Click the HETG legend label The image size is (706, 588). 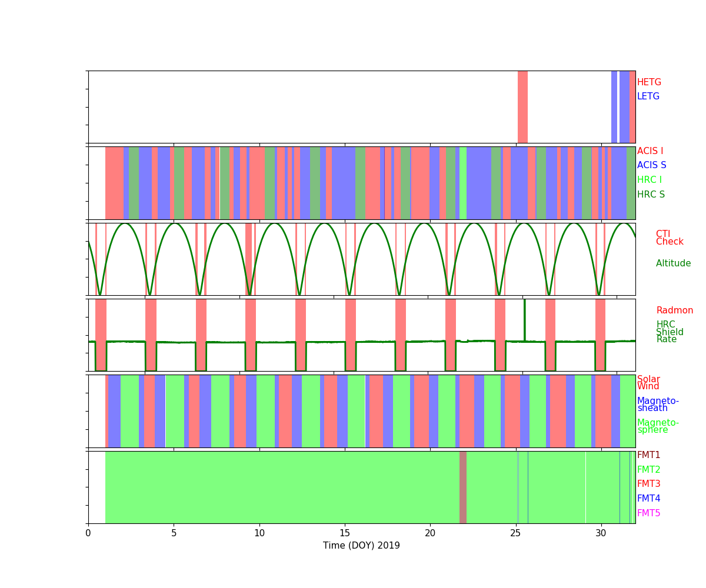click(x=649, y=82)
